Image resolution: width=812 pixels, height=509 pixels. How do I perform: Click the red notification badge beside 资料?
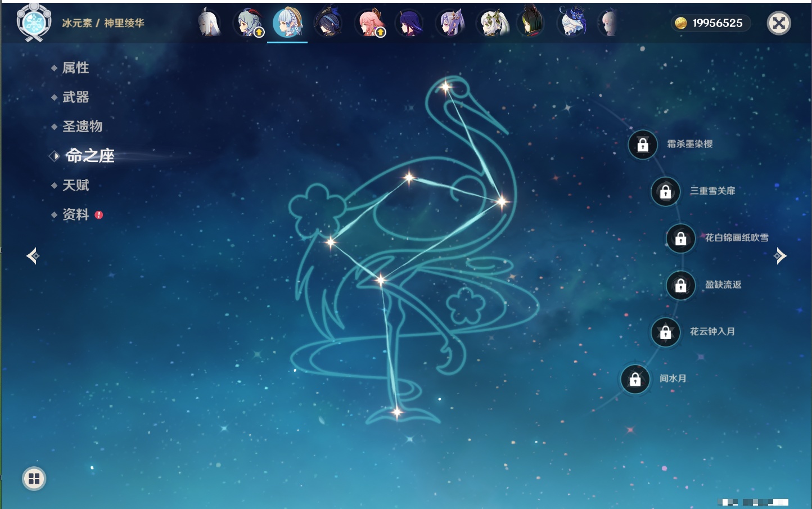(x=99, y=215)
